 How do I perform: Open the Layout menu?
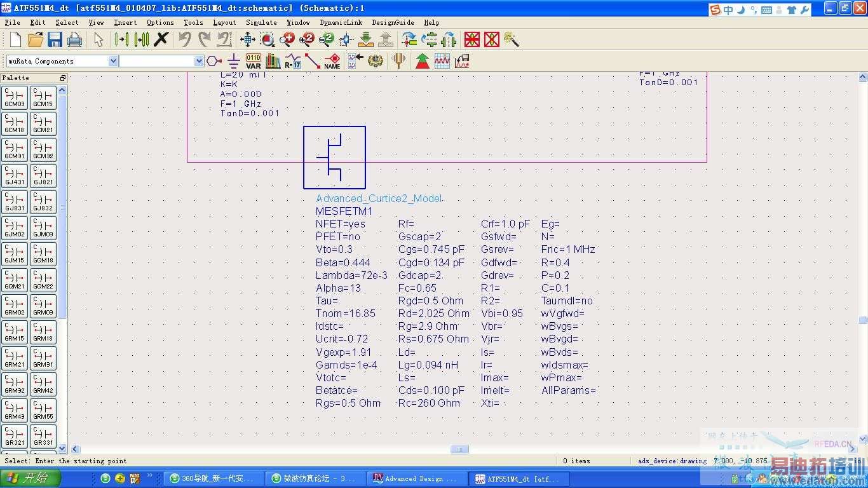[224, 22]
